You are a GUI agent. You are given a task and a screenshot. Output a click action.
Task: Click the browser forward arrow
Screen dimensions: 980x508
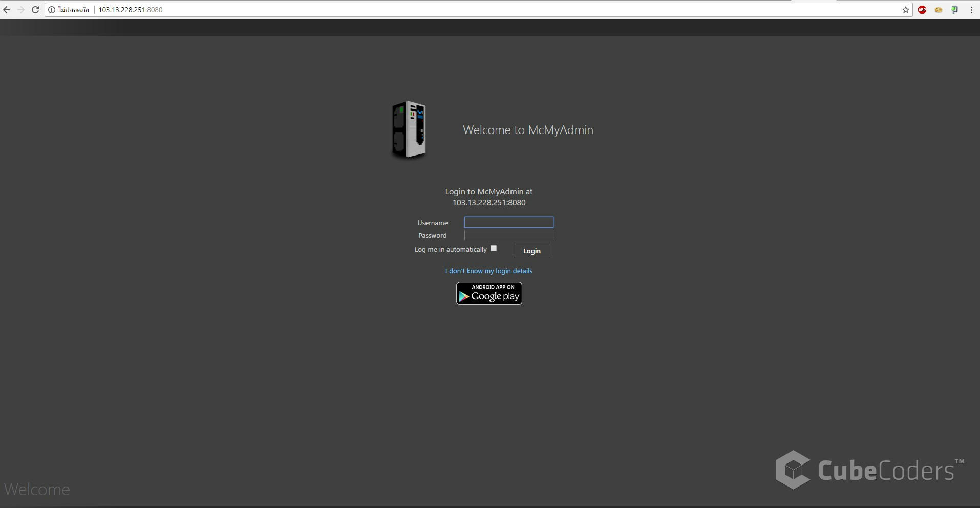click(21, 10)
